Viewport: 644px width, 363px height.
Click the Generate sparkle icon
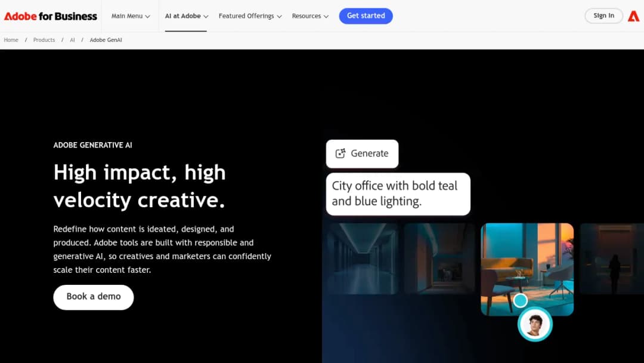pos(340,153)
